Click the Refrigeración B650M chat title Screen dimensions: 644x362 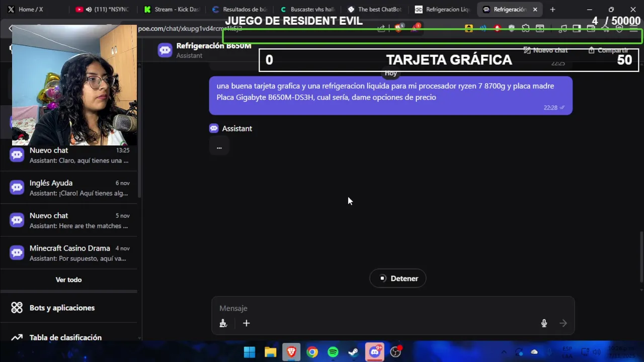[x=214, y=46]
